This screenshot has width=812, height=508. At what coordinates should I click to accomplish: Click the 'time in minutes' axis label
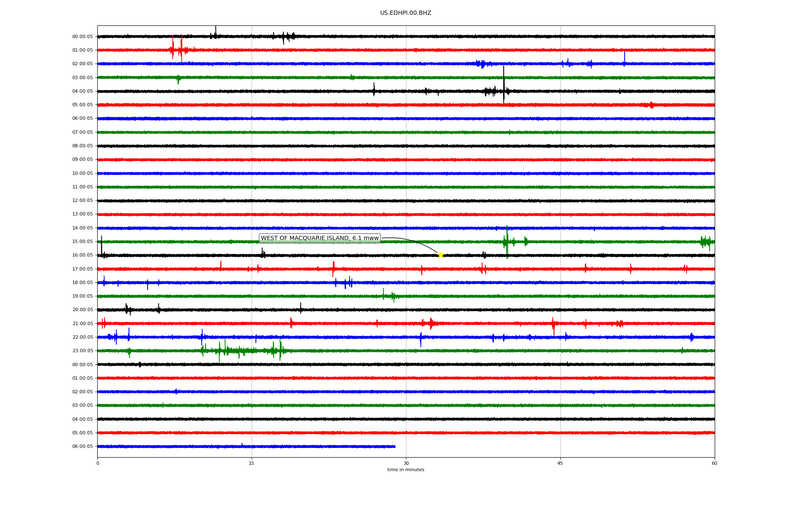point(406,470)
